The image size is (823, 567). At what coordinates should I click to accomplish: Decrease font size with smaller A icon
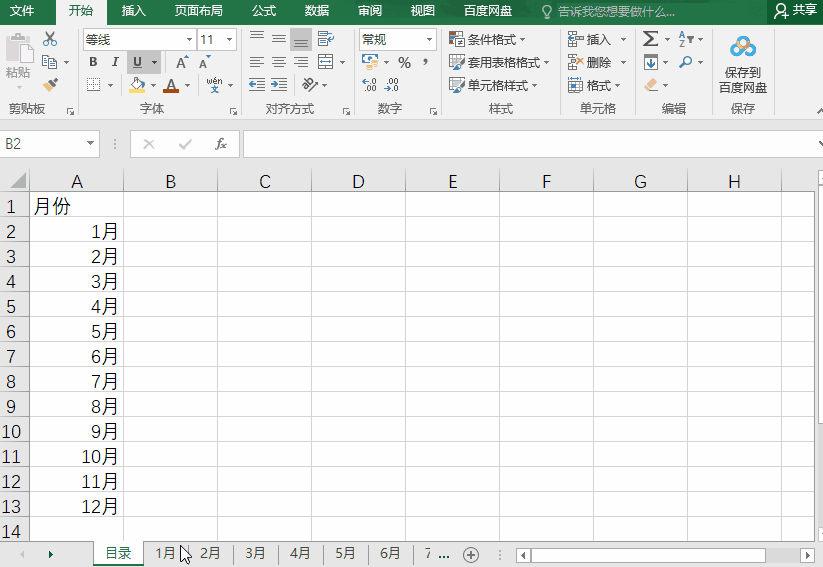click(x=204, y=62)
